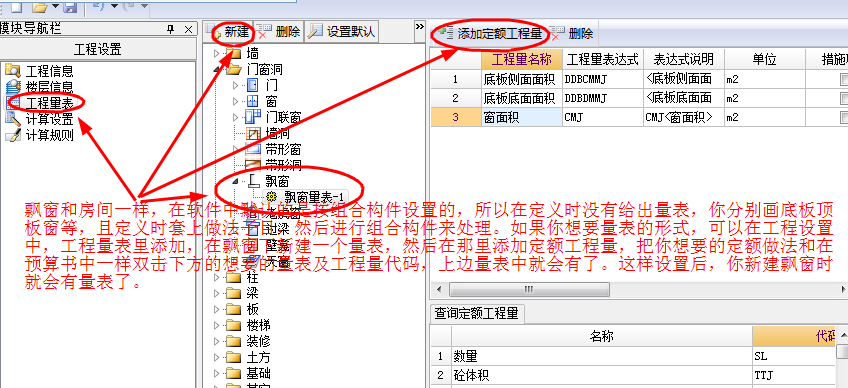Select the 楼梯 folder icon
This screenshot has height=388, width=848.
click(233, 326)
